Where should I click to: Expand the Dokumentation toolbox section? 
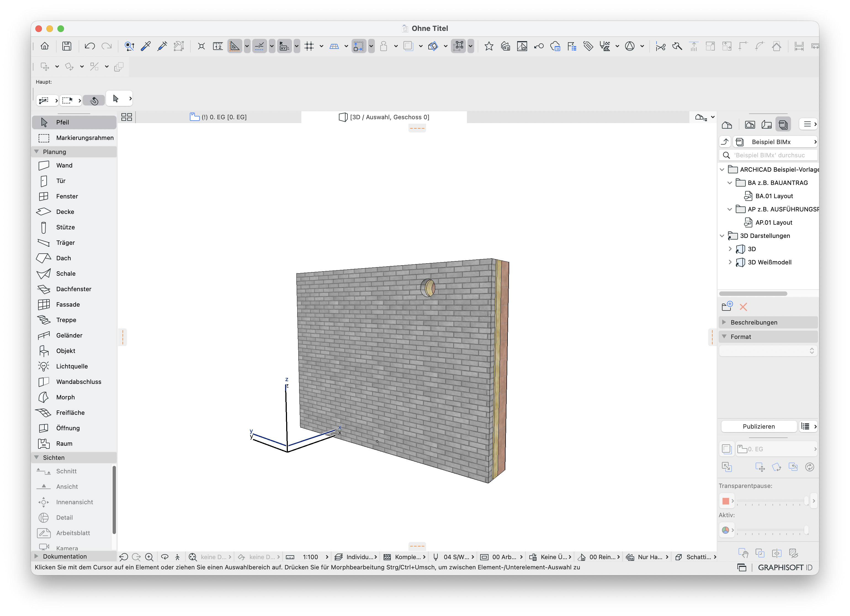click(x=37, y=556)
